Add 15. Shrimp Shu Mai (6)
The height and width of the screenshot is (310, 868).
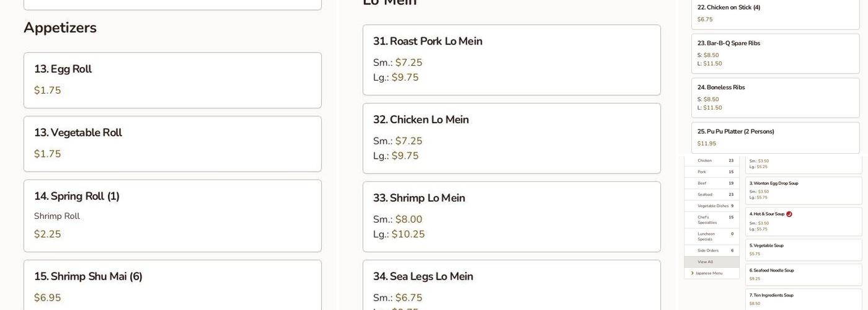(x=172, y=285)
